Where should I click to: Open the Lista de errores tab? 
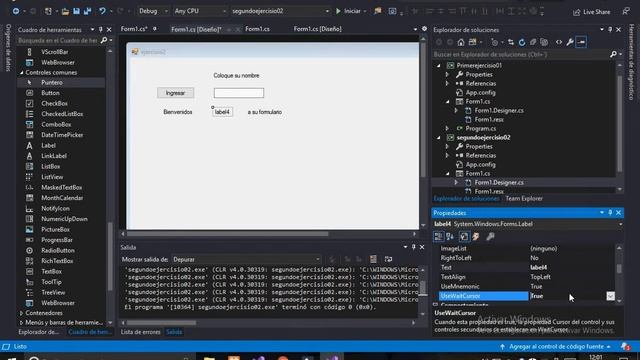(141, 332)
